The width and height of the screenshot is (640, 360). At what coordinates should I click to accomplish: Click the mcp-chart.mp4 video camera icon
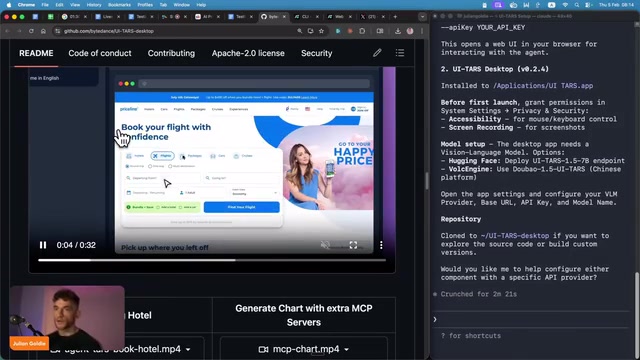pos(264,349)
